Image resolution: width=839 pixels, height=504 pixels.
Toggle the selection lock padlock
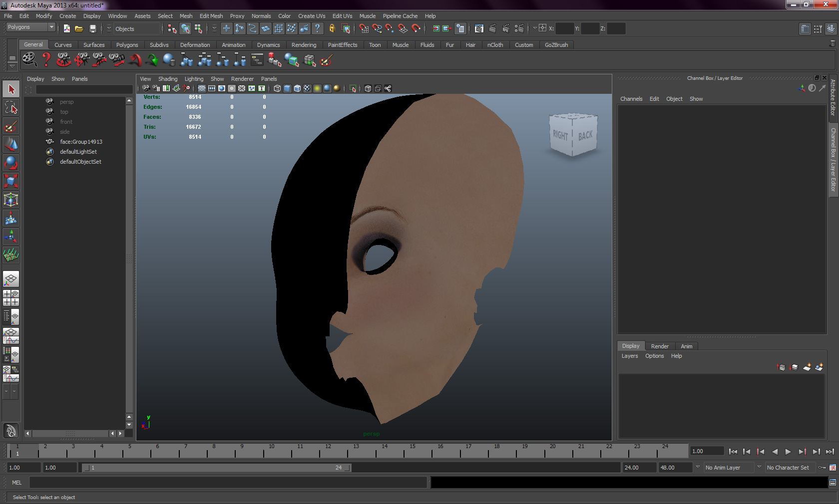click(x=332, y=28)
